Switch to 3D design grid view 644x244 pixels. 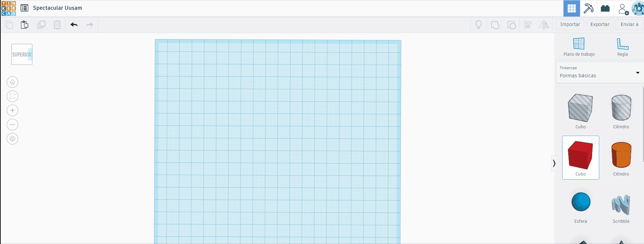click(x=572, y=8)
